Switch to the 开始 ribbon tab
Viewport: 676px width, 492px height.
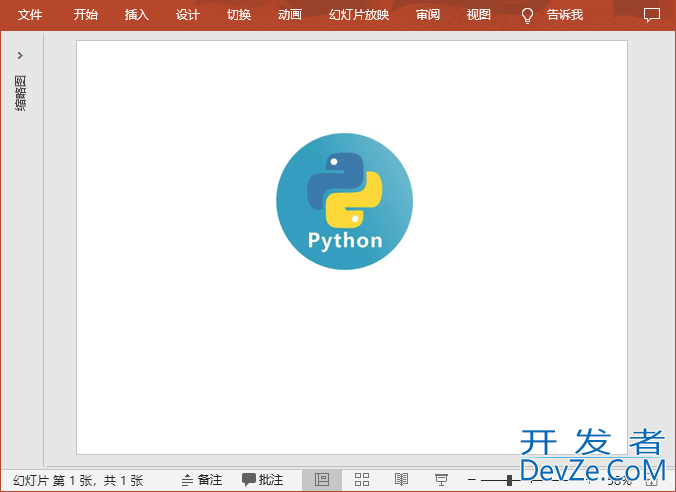[85, 15]
